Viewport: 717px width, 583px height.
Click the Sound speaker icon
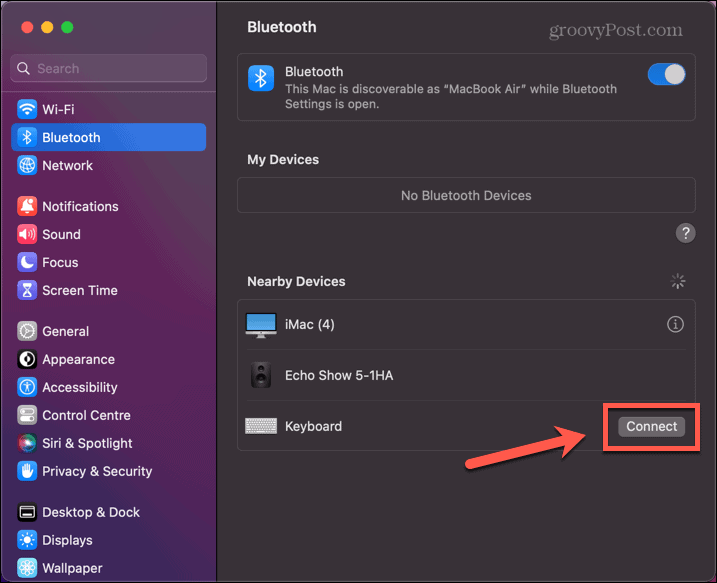tap(27, 234)
